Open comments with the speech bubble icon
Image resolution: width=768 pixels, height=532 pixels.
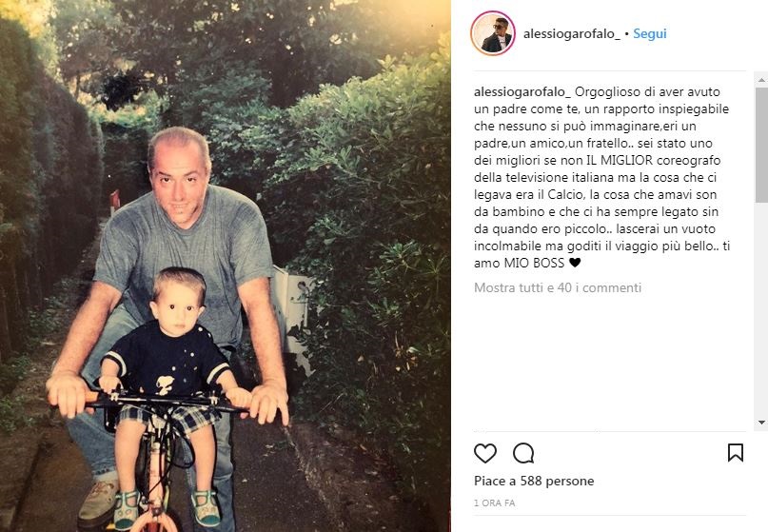[x=523, y=453]
